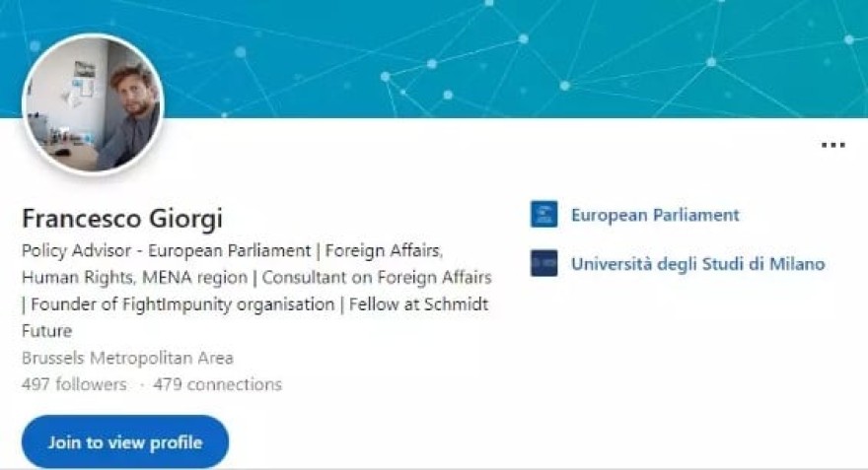
Task: Click the Università degli Studi di Milano logo
Action: coord(543,263)
